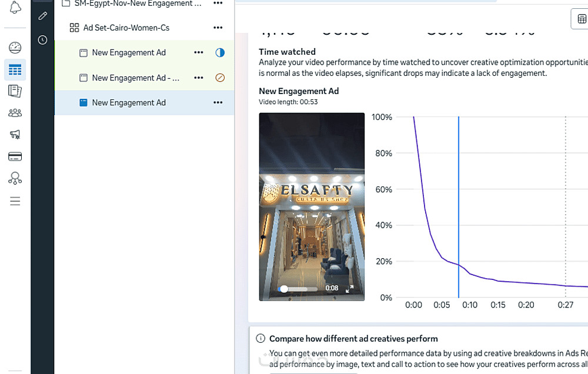588x374 pixels.
Task: Click the 100% axis label
Action: tap(382, 117)
